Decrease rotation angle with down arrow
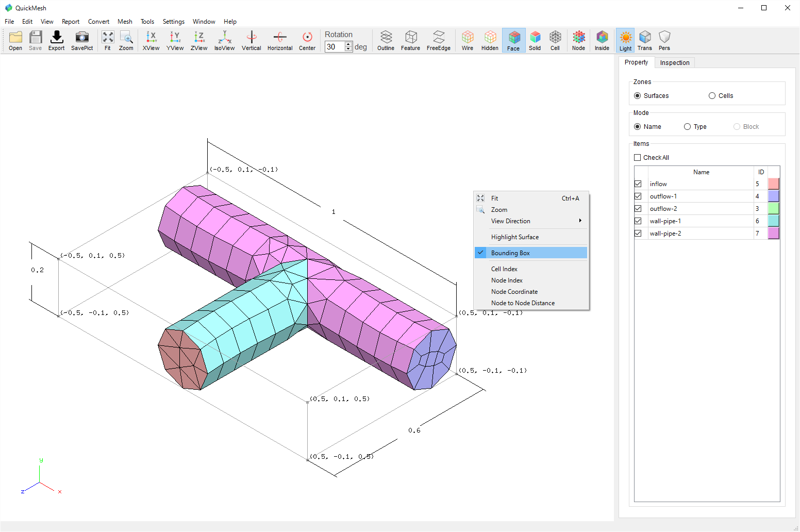Image resolution: width=800 pixels, height=532 pixels. [349, 49]
